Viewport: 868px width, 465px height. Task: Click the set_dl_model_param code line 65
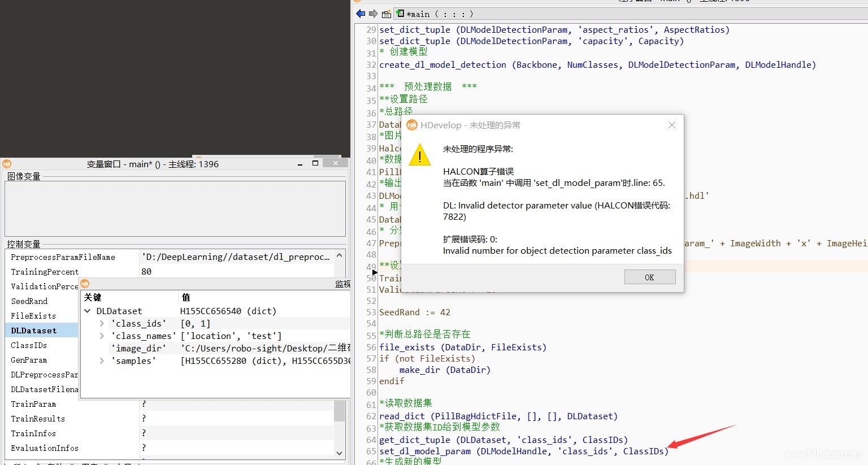pyautogui.click(x=524, y=451)
